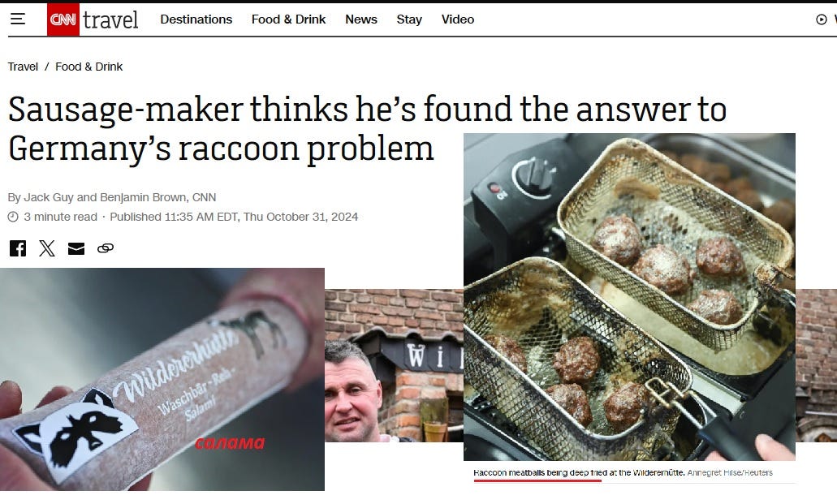Open Food & Drink in navigation bar
The image size is (837, 504).
[x=288, y=19]
